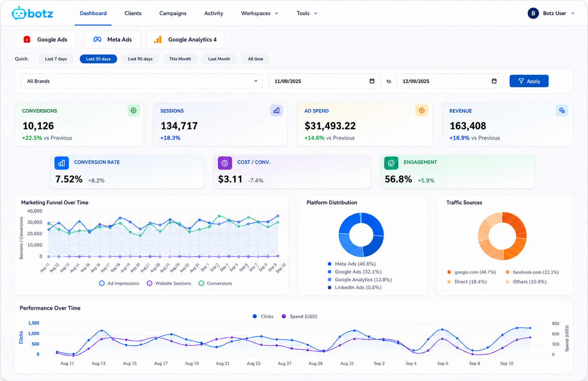The image size is (588, 381).
Task: Toggle Conversions series in funnel legend
Action: (215, 283)
